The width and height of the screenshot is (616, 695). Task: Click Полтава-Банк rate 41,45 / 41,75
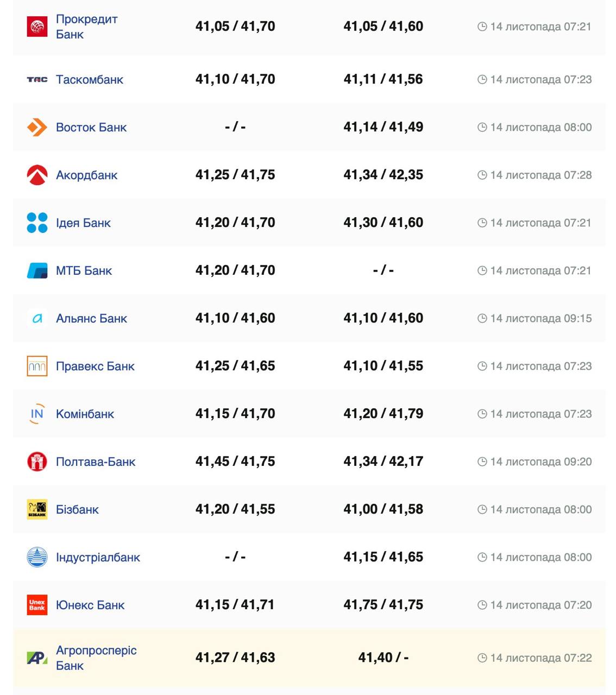[x=235, y=462]
